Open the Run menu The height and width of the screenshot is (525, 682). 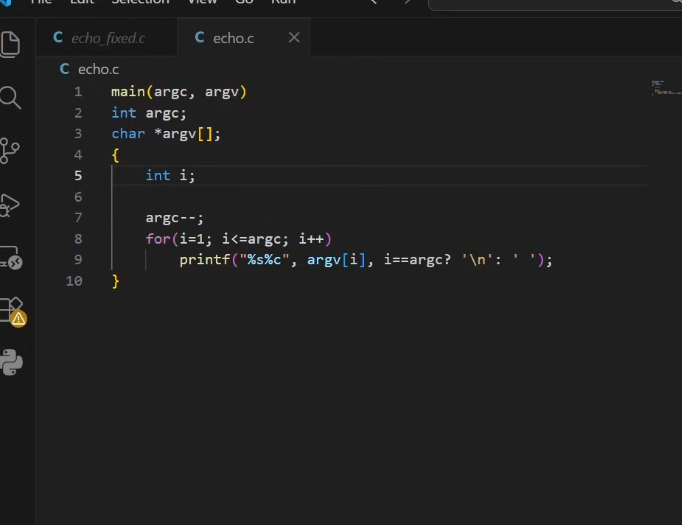click(283, 3)
